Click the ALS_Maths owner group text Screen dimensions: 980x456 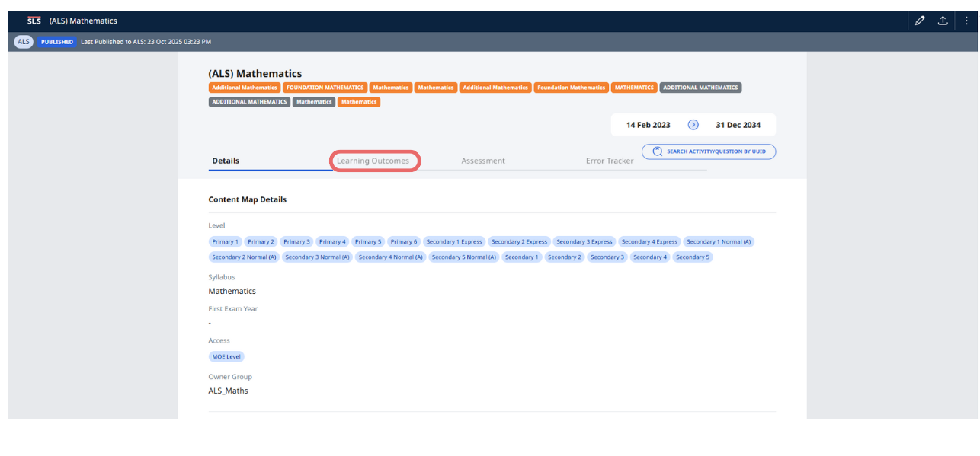tap(229, 391)
